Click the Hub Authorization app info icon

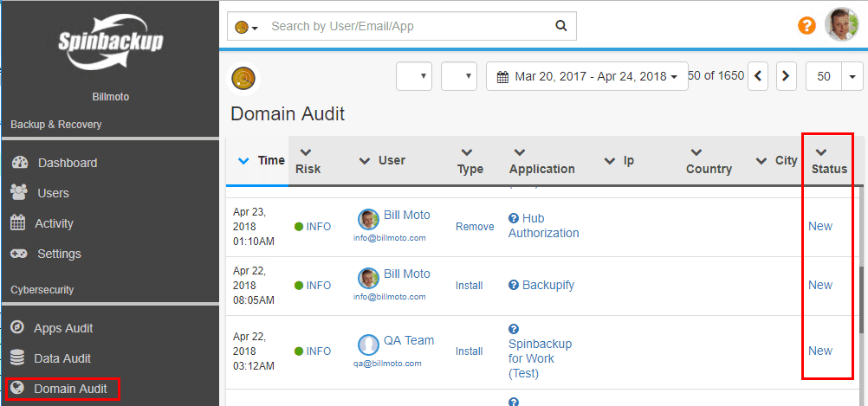pos(514,218)
